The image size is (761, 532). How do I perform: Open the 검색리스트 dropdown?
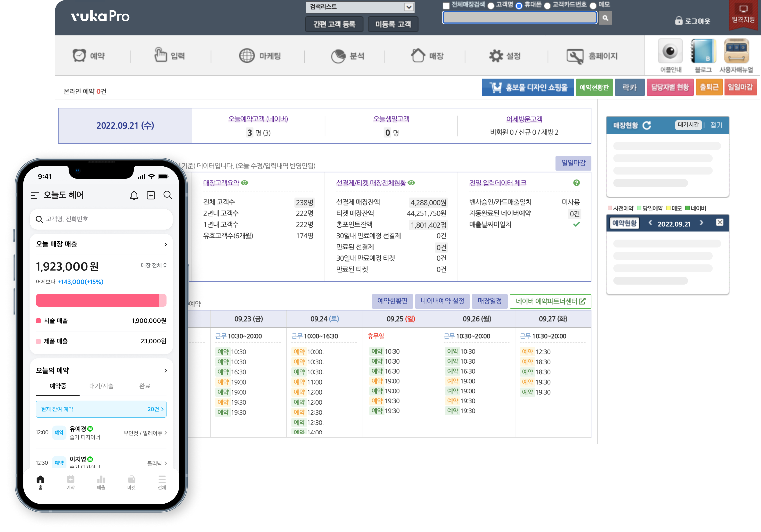(x=409, y=7)
